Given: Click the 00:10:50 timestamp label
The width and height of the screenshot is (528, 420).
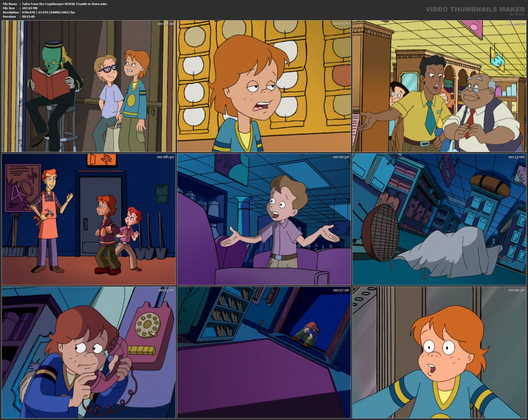Looking at the screenshot, I should 341,157.
